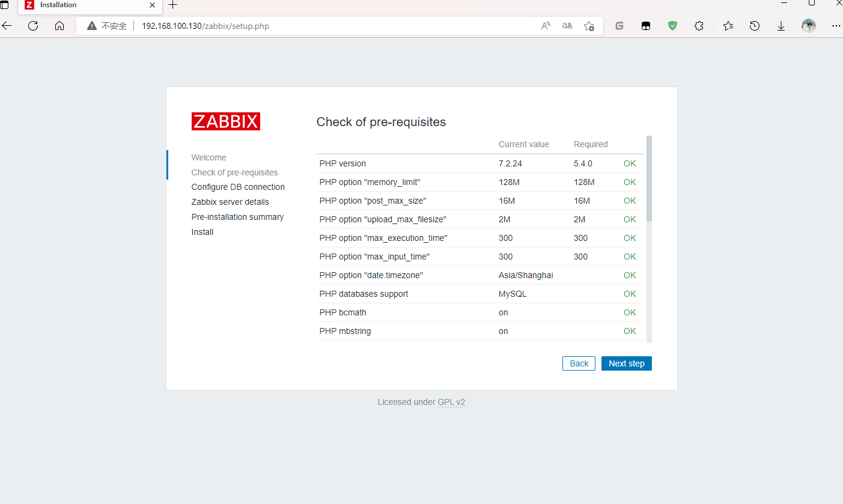Image resolution: width=843 pixels, height=504 pixels.
Task: Click the 5.4.0 required value
Action: point(583,163)
